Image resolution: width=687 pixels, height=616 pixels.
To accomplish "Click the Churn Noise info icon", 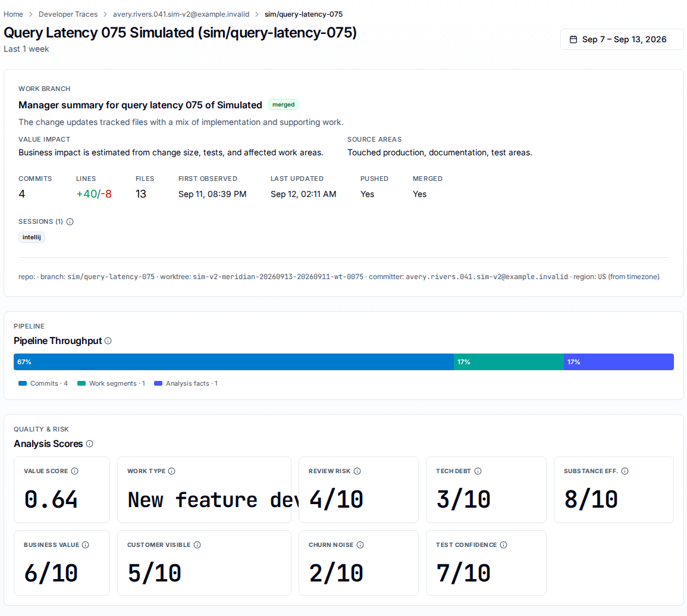I will pos(360,545).
